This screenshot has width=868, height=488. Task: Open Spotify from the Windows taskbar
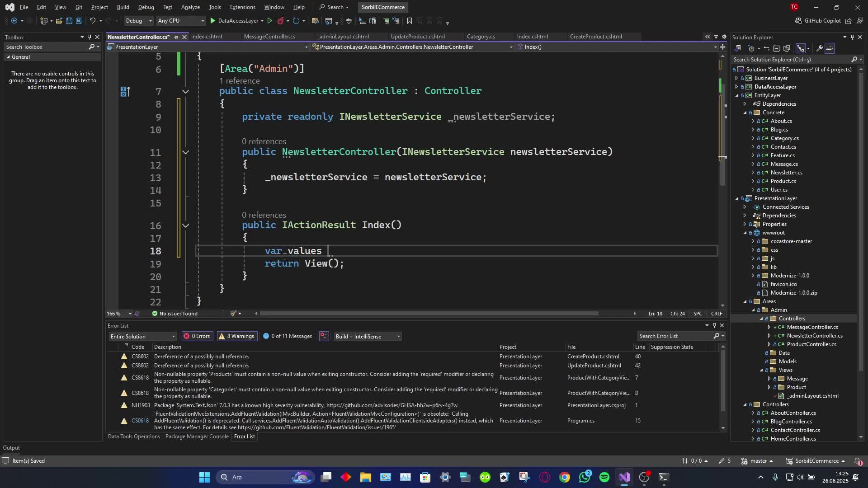[x=604, y=477]
